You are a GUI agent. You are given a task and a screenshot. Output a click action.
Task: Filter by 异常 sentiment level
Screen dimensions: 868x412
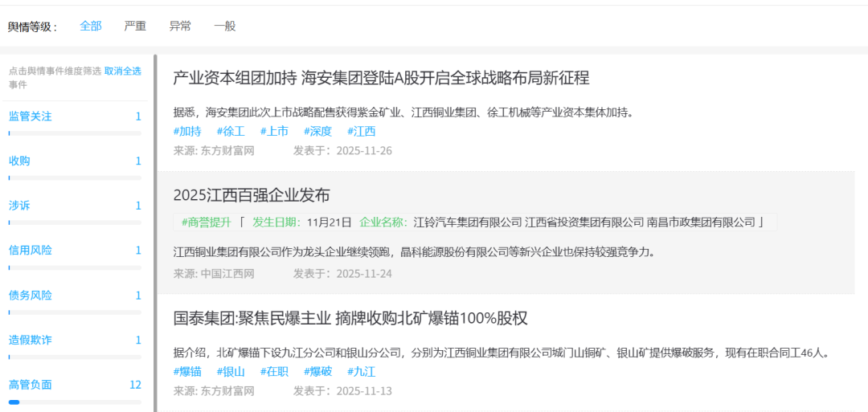click(x=180, y=26)
